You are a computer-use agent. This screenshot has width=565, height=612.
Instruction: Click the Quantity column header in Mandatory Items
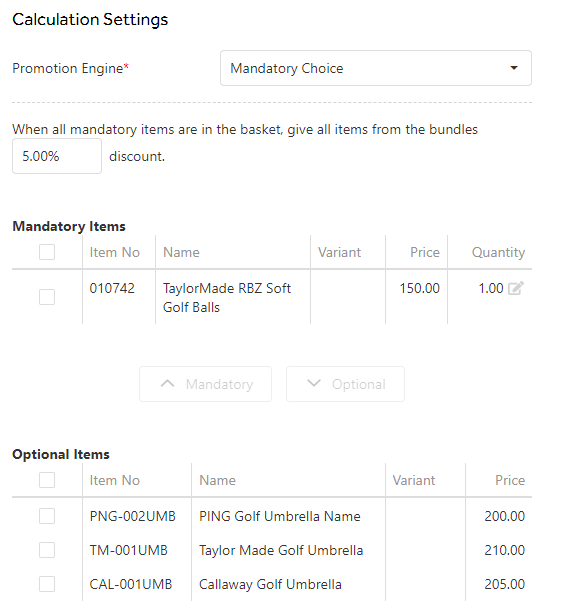(498, 252)
